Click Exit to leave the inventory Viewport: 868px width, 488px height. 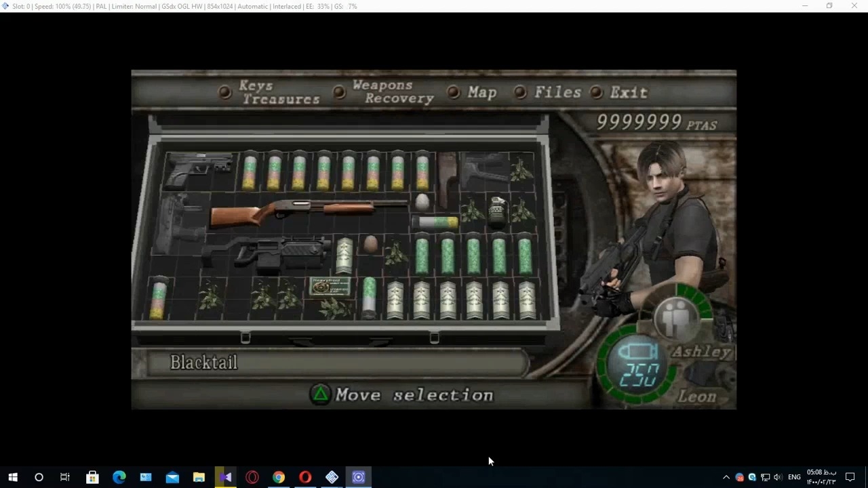[629, 92]
